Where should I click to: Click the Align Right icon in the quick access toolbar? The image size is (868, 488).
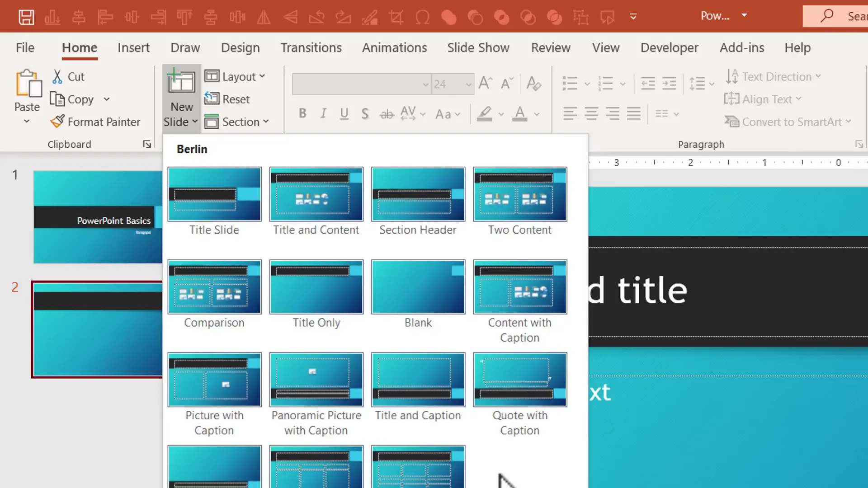tap(158, 17)
